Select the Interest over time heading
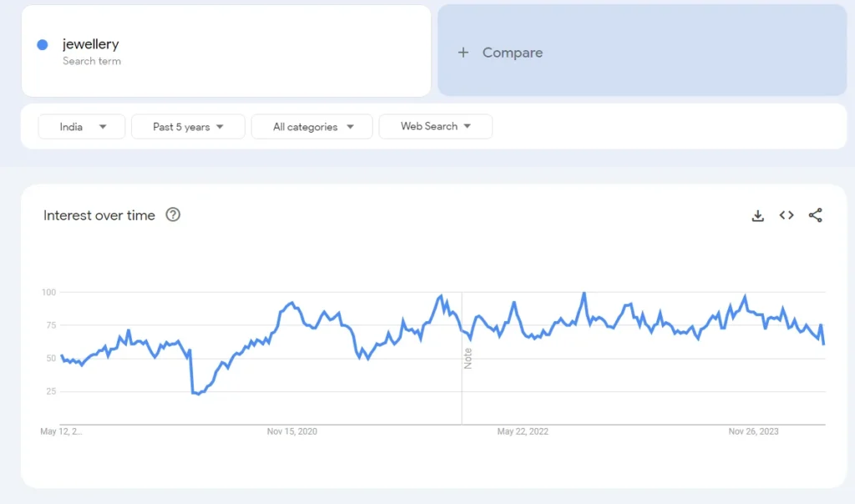The height and width of the screenshot is (504, 855). [99, 215]
